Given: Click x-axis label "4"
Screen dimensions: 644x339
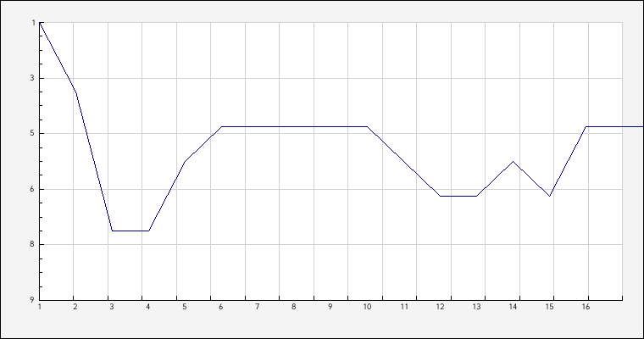Looking at the screenshot, I should tap(147, 307).
